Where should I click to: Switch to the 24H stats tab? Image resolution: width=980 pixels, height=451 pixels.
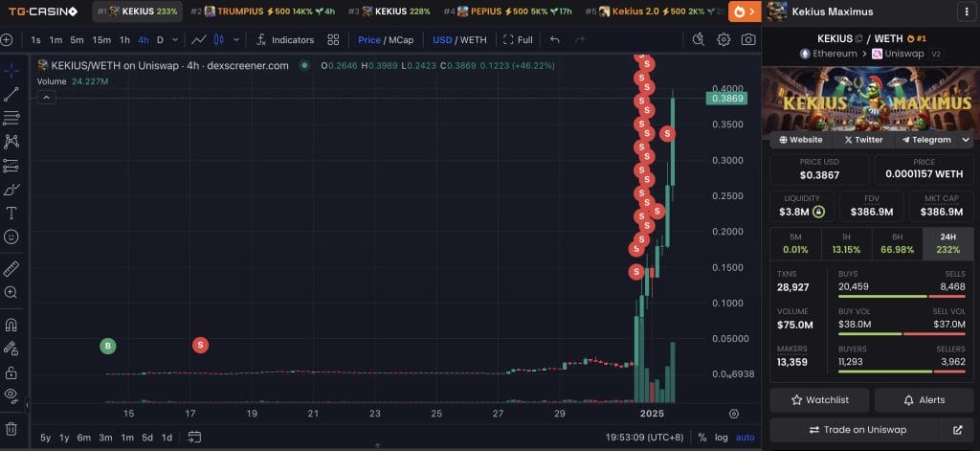point(948,244)
